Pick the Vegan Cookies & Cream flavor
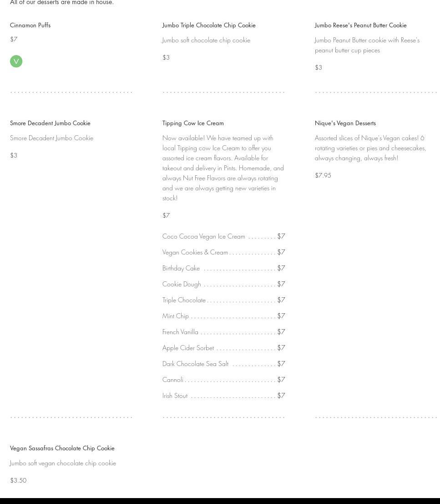Image resolution: width=440 pixels, height=504 pixels. point(195,252)
